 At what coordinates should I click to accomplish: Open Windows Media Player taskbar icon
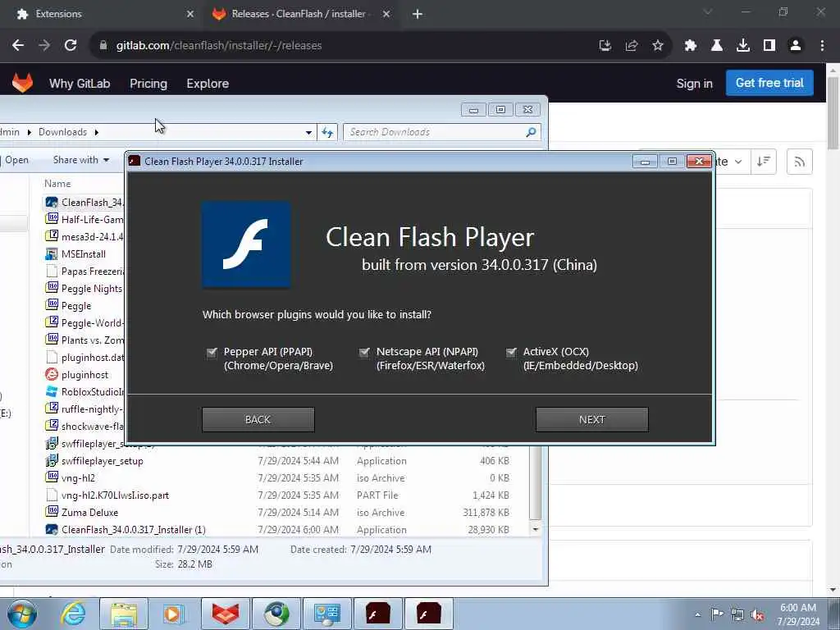point(173,614)
